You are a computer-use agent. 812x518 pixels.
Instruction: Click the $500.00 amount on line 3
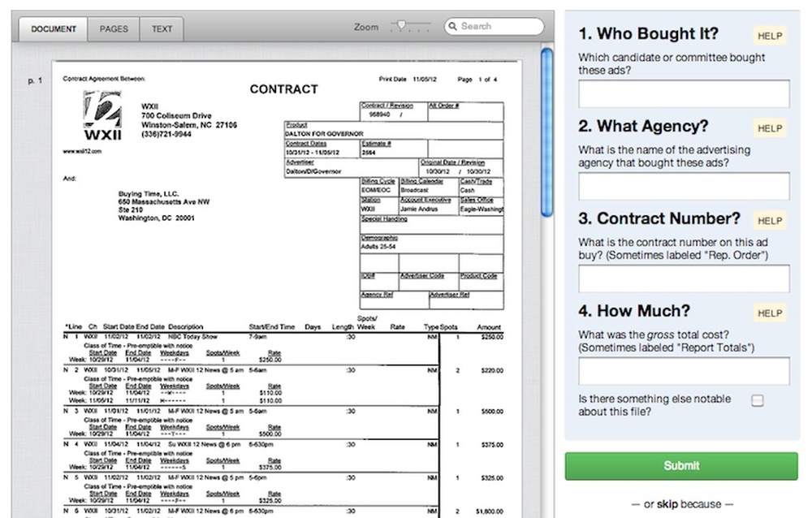point(492,412)
